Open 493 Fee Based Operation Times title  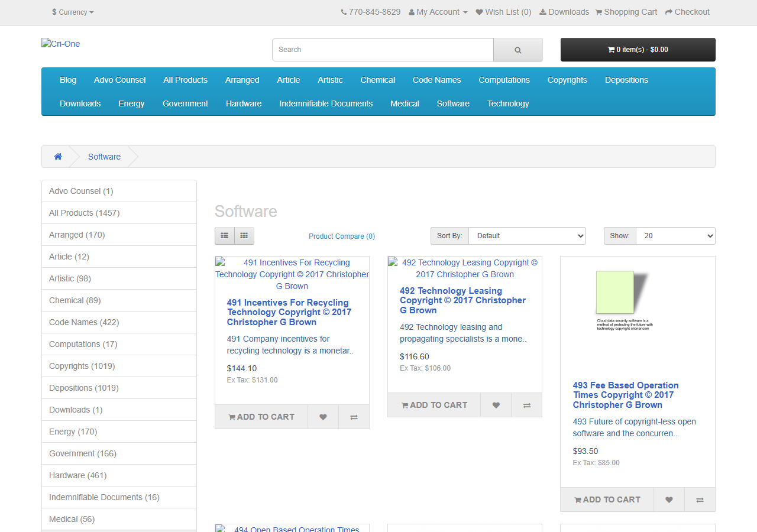coord(626,395)
